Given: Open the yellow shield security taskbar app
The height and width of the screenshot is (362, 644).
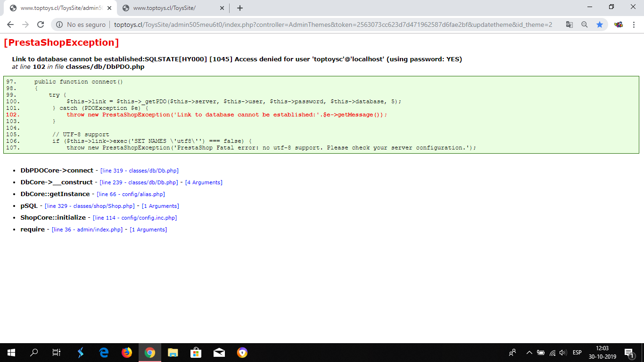Looking at the screenshot, I should click(x=242, y=353).
